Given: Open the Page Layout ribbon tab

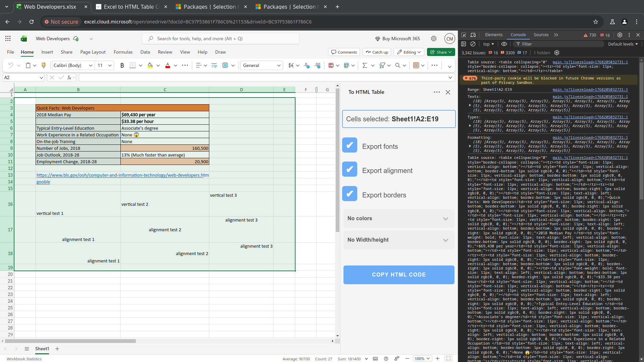Looking at the screenshot, I should coord(93,52).
